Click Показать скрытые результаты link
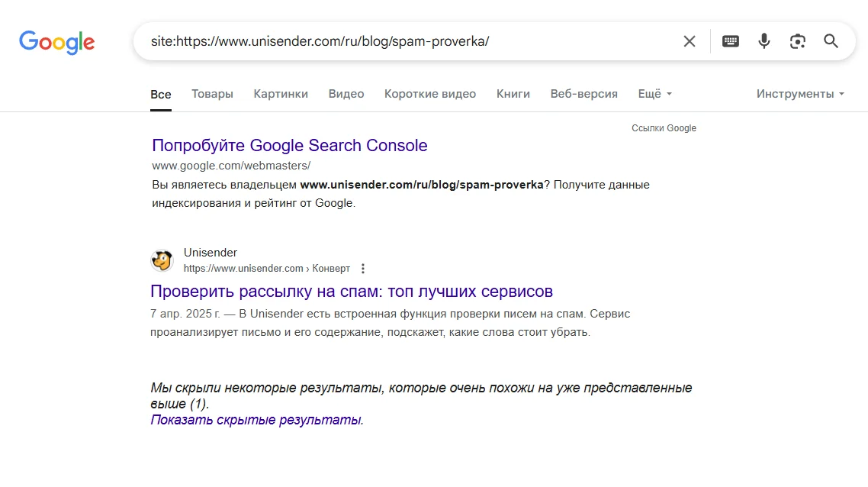The width and height of the screenshot is (868, 487). click(257, 420)
